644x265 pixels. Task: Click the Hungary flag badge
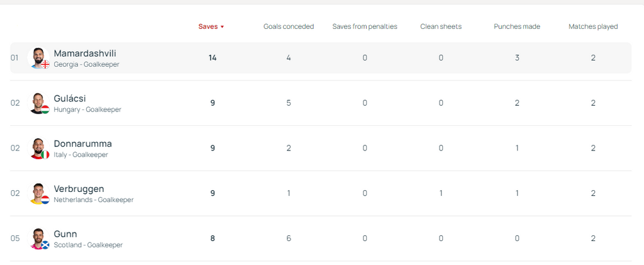point(45,110)
